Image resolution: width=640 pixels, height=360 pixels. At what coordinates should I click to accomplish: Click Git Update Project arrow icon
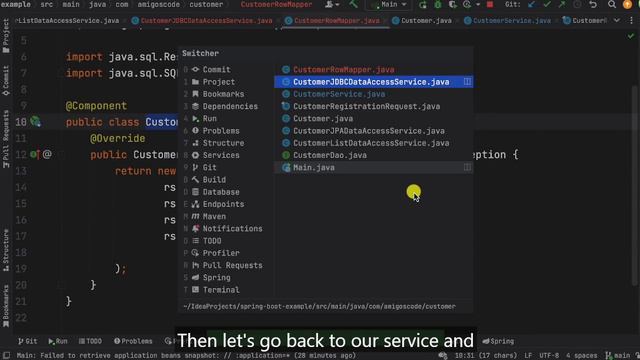pos(531,4)
